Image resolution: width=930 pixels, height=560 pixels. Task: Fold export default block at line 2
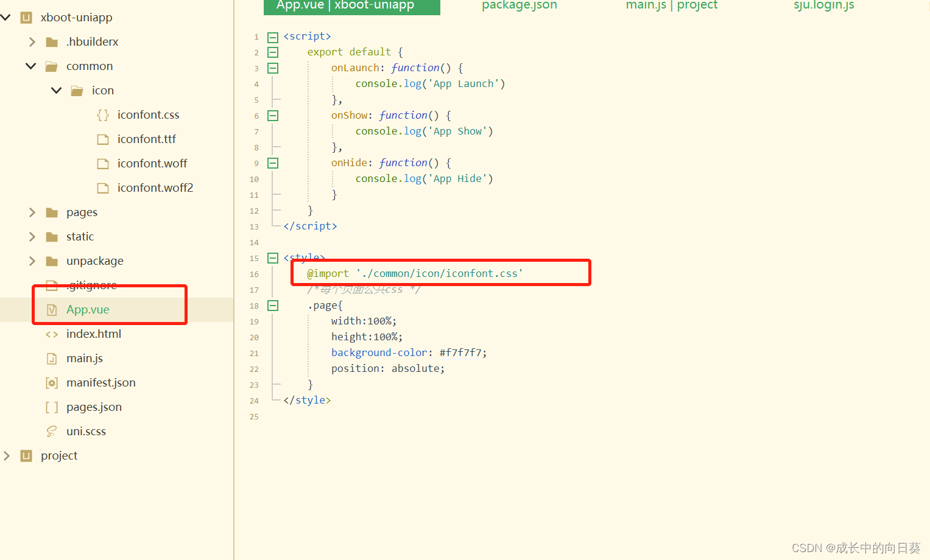point(273,52)
